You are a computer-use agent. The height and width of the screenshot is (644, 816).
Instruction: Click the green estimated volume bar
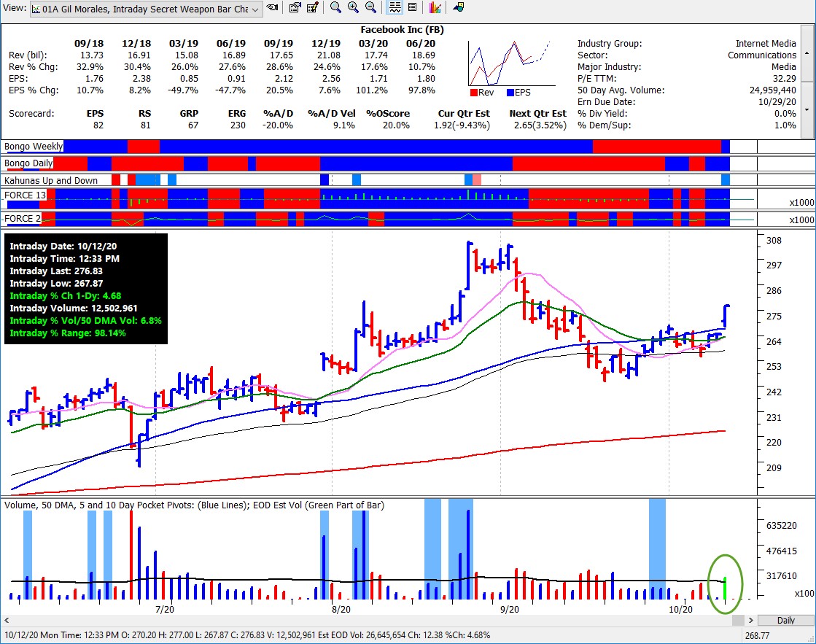click(x=725, y=587)
